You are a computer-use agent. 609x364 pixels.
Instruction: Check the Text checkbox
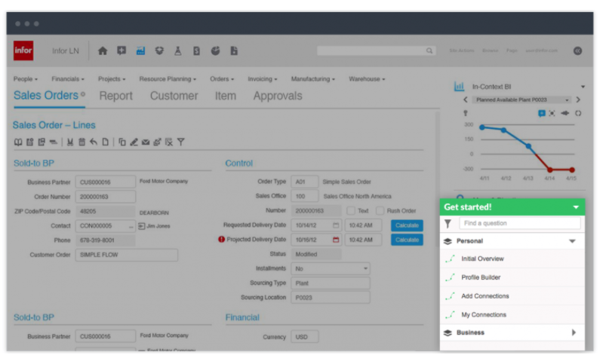coord(351,211)
